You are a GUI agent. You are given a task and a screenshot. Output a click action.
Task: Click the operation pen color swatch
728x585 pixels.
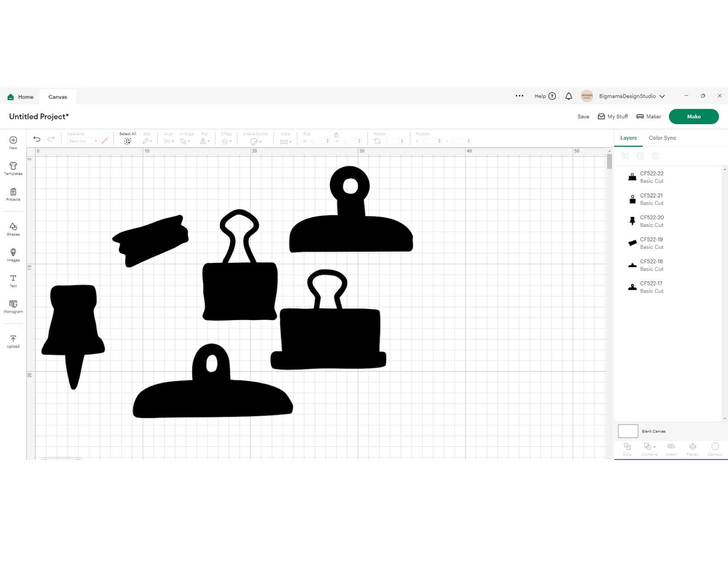(105, 141)
